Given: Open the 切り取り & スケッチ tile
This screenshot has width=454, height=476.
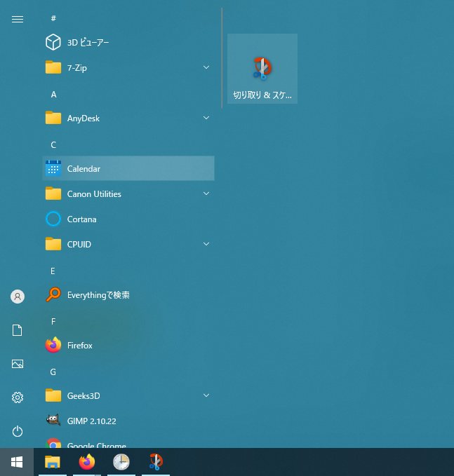Looking at the screenshot, I should click(x=262, y=69).
